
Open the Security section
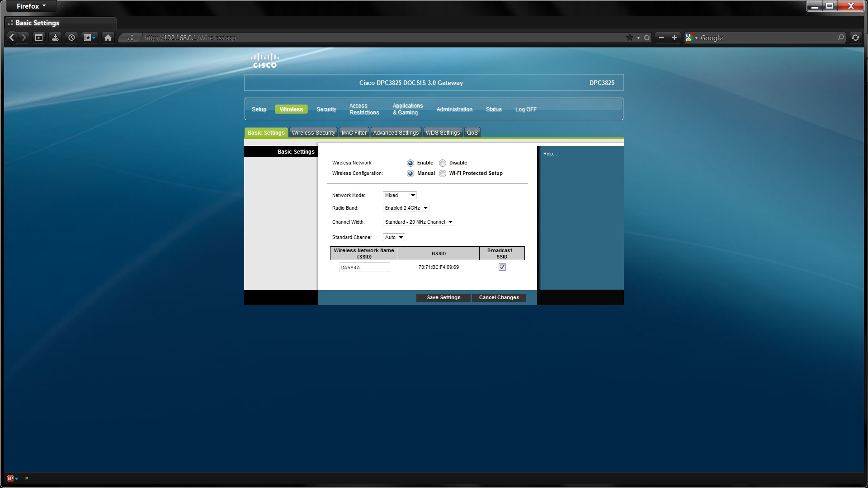coord(326,109)
